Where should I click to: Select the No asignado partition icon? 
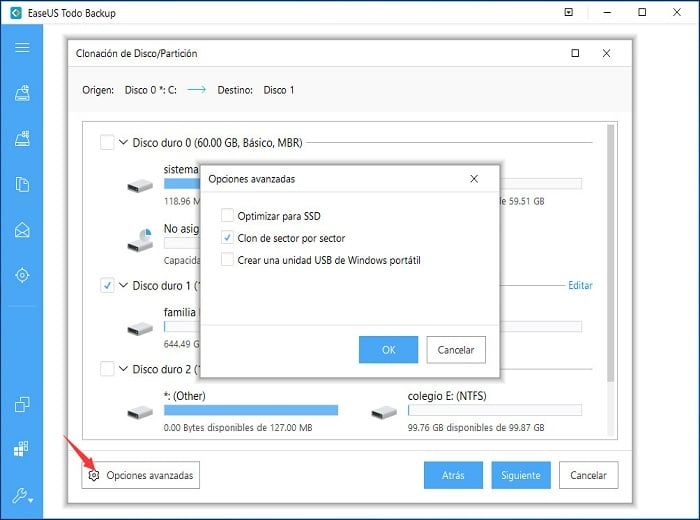point(140,240)
